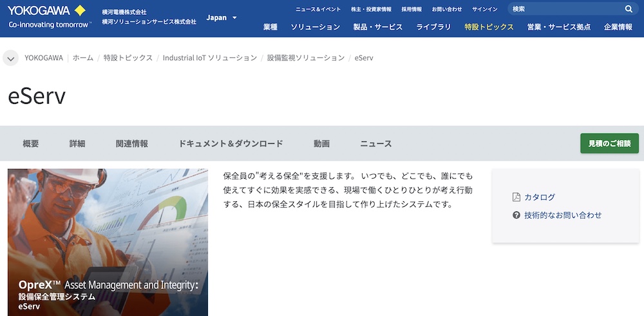
Task: Switch to the 詳細 tab
Action: 77,144
